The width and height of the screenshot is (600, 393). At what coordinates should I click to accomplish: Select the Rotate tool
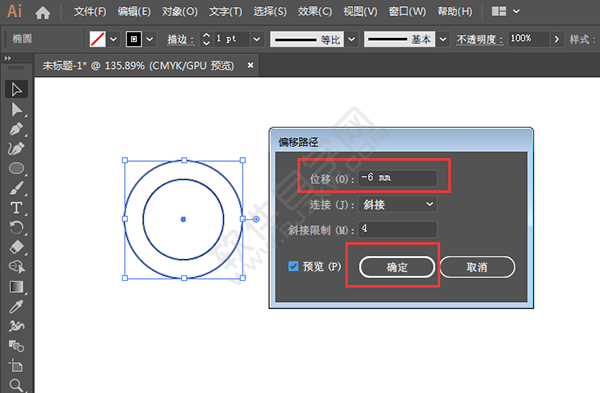click(x=16, y=228)
